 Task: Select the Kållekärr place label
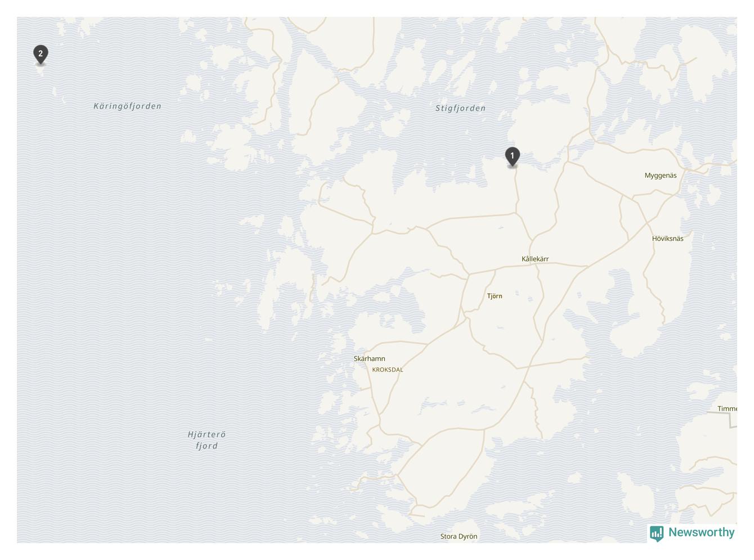click(x=535, y=259)
